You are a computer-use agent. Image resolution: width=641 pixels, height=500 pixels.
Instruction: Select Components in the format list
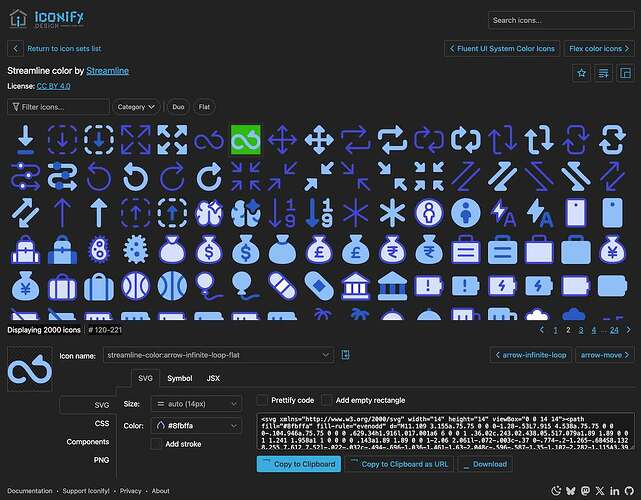coord(88,442)
